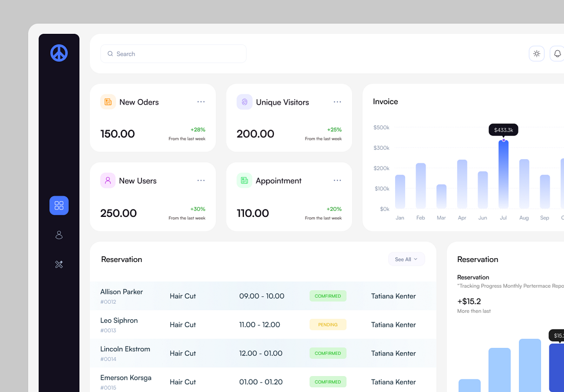This screenshot has width=564, height=392.
Task: Toggle the sun light-mode button
Action: coord(537,54)
